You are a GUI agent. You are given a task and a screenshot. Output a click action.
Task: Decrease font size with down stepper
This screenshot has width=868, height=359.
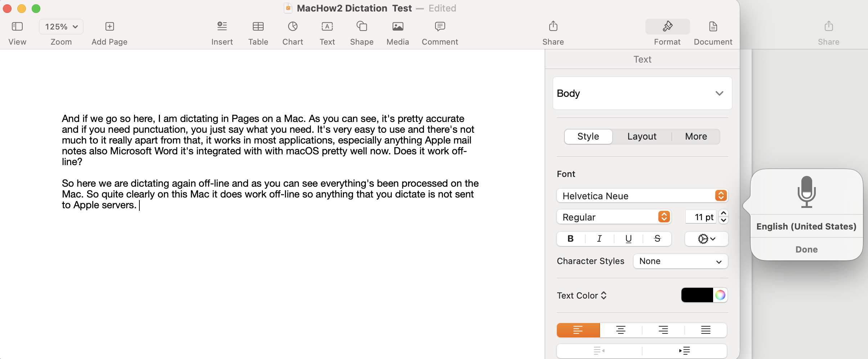point(723,220)
